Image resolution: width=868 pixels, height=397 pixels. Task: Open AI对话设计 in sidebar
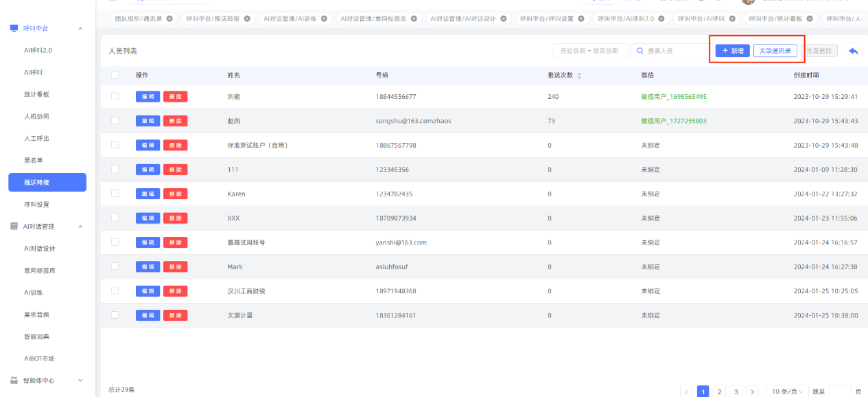(x=39, y=248)
